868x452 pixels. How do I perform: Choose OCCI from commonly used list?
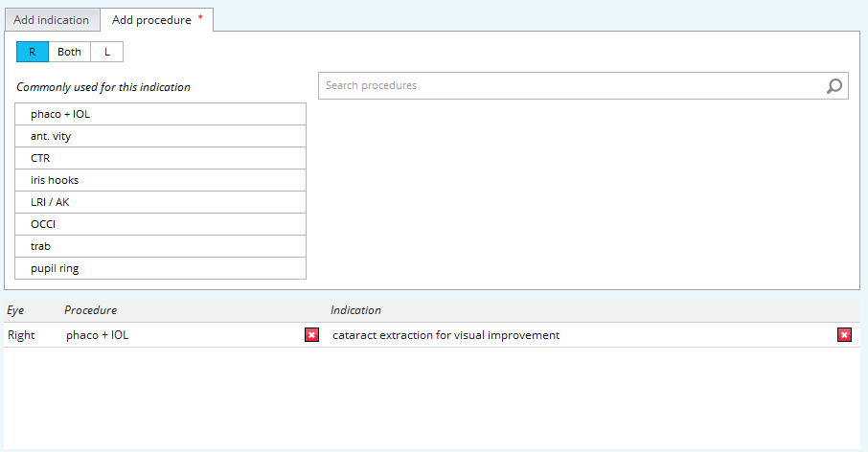click(x=161, y=224)
